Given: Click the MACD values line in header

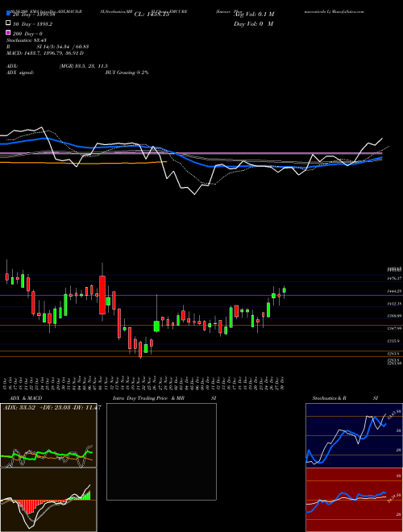Looking at the screenshot, I should (45, 53).
